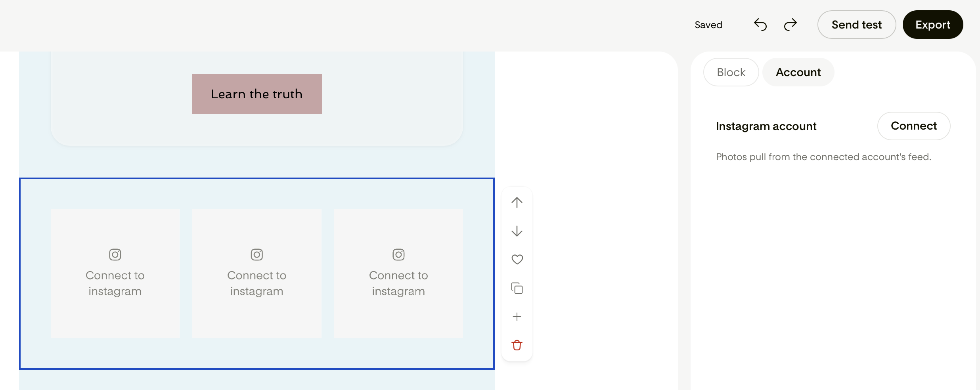Click the Export button
980x390 pixels.
tap(933, 25)
